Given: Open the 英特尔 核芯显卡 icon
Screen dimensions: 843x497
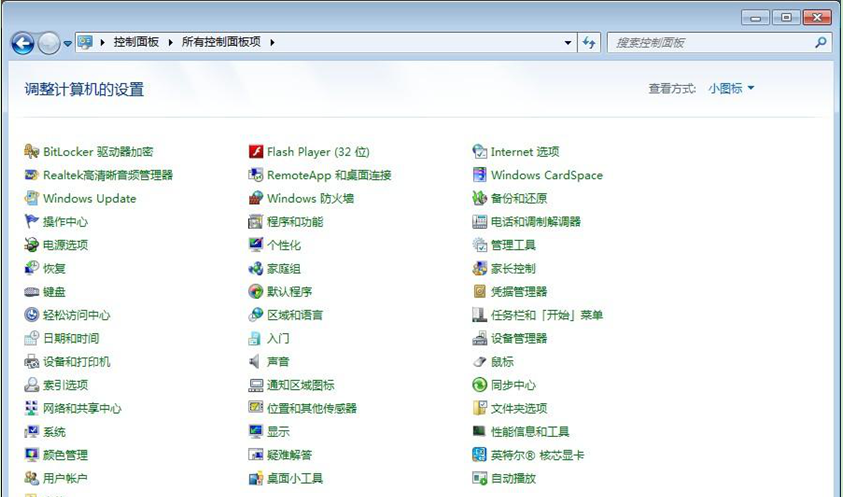Looking at the screenshot, I should click(x=480, y=455).
